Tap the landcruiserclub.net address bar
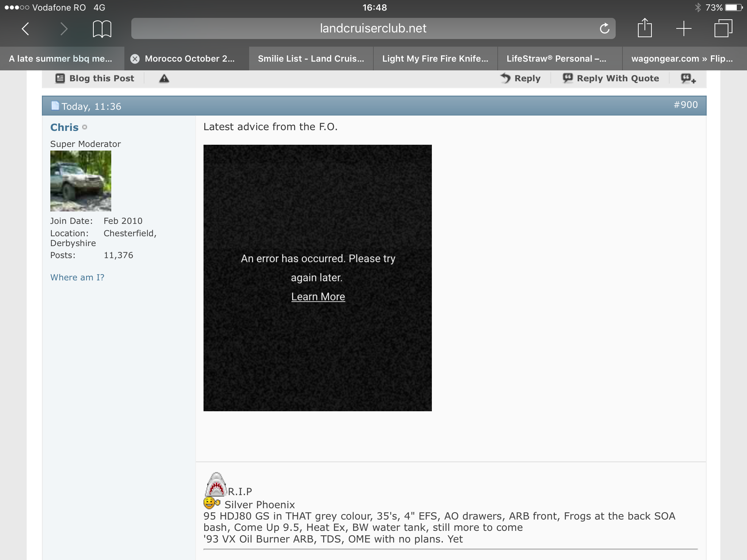 (x=373, y=28)
